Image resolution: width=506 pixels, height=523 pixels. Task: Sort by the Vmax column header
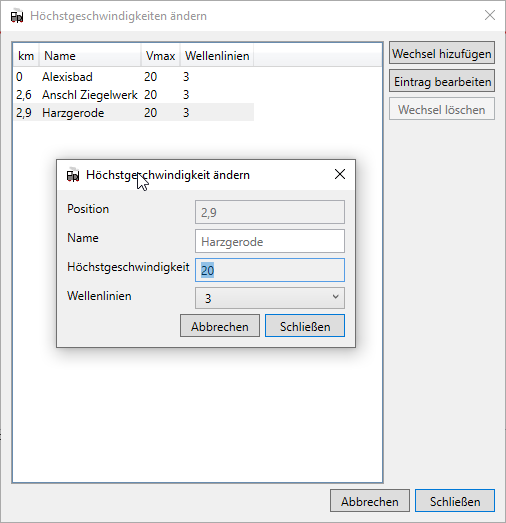160,56
